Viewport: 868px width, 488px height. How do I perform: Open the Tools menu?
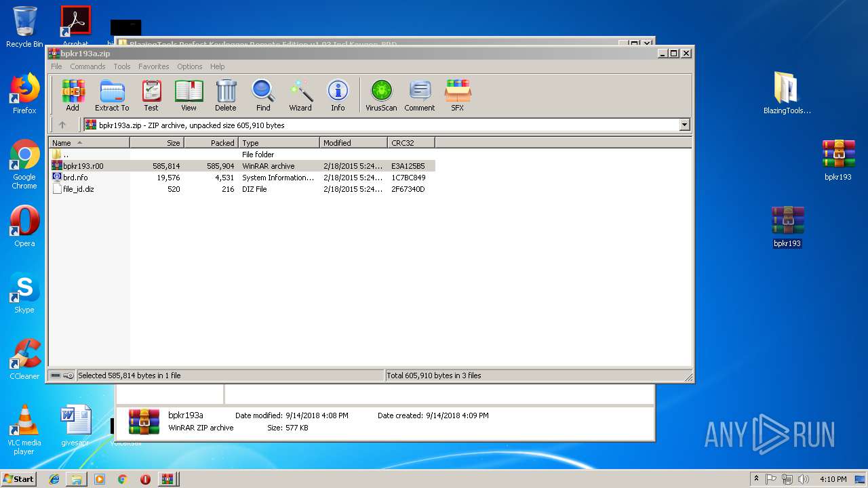click(122, 66)
